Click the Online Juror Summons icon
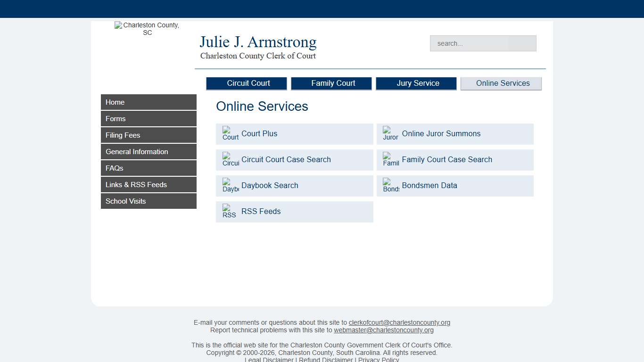Viewport: 644px width, 362px height. 390,133
